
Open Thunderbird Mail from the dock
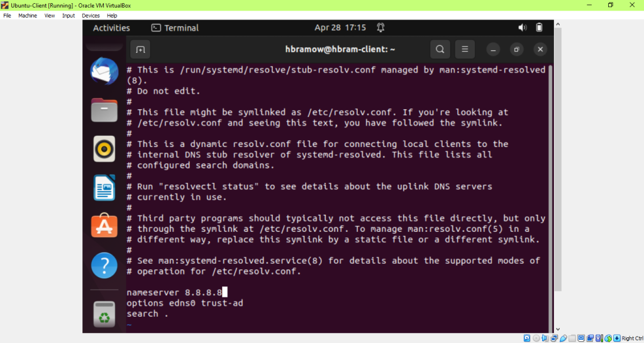104,71
